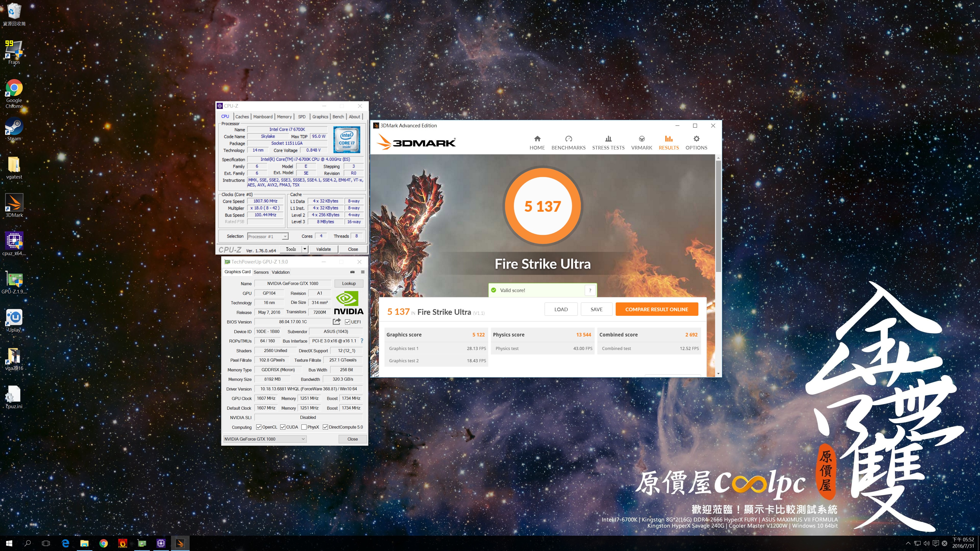Click the 3DMark scroll-down arrow
Screen dimensions: 980x551
[x=718, y=373]
